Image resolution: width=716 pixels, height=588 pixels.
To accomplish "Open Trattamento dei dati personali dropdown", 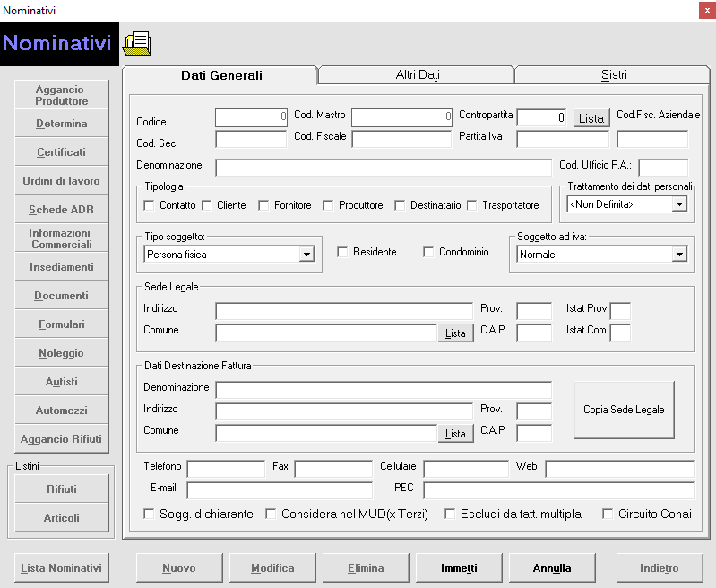I will coord(679,204).
